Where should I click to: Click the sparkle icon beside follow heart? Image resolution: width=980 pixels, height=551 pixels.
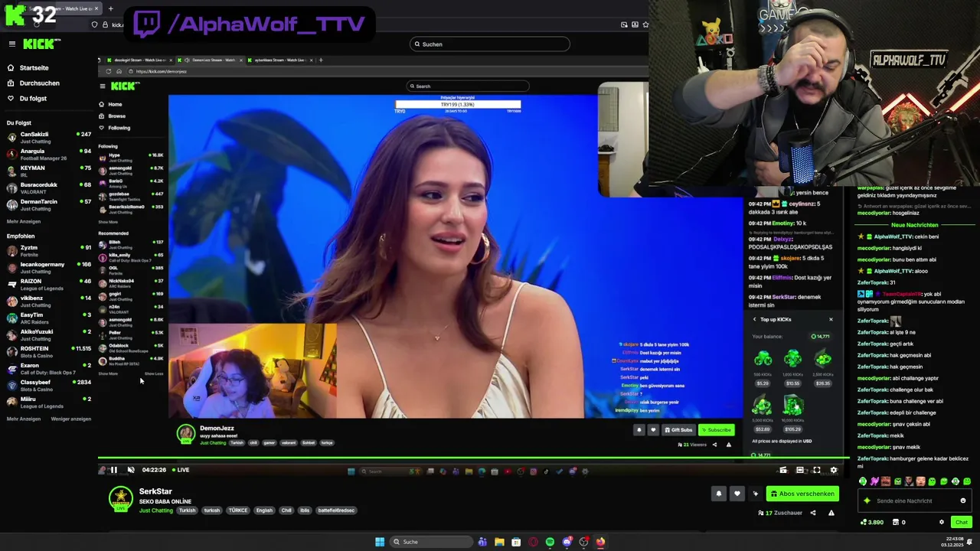[x=756, y=494]
